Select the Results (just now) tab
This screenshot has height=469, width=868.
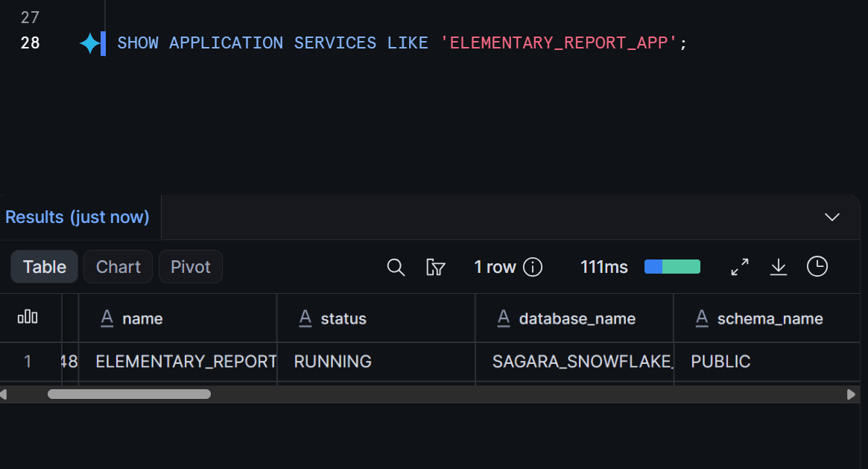77,217
